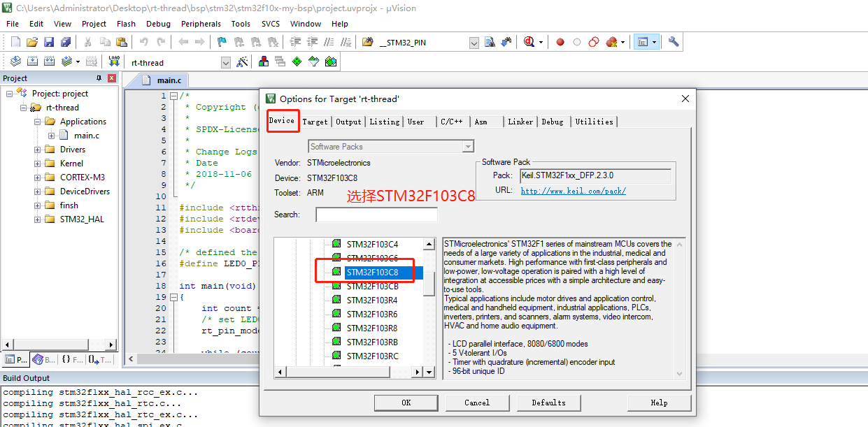Build the target files
This screenshot has height=427, width=868.
pyautogui.click(x=32, y=61)
